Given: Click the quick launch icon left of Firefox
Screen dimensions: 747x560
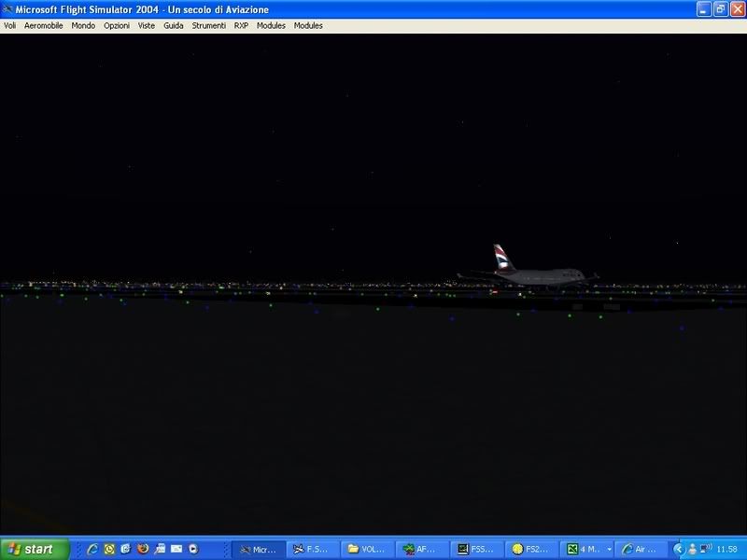Looking at the screenshot, I should tap(126, 549).
